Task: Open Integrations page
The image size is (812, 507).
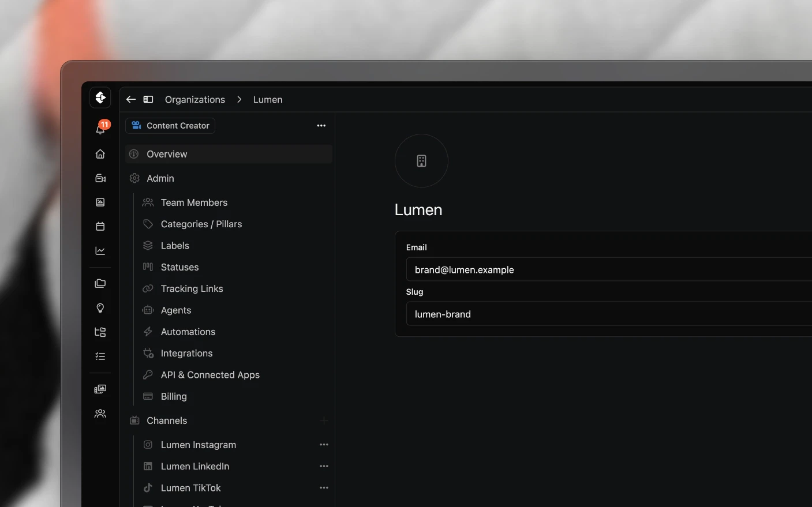Action: pos(186,354)
